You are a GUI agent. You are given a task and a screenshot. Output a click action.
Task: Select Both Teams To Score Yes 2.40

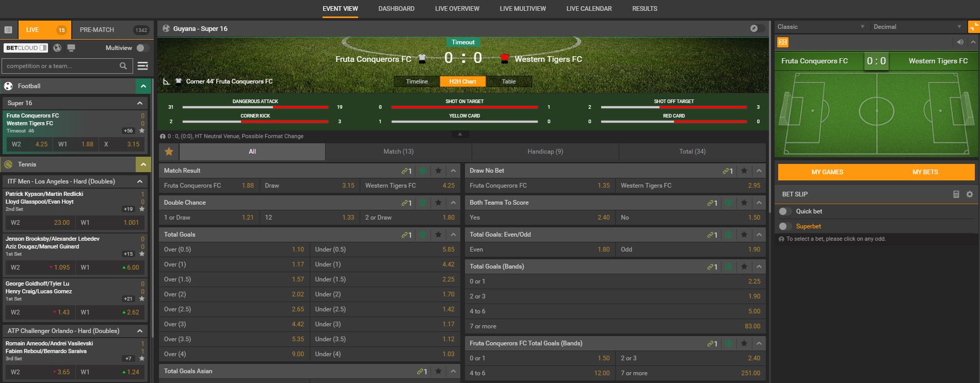pos(540,218)
